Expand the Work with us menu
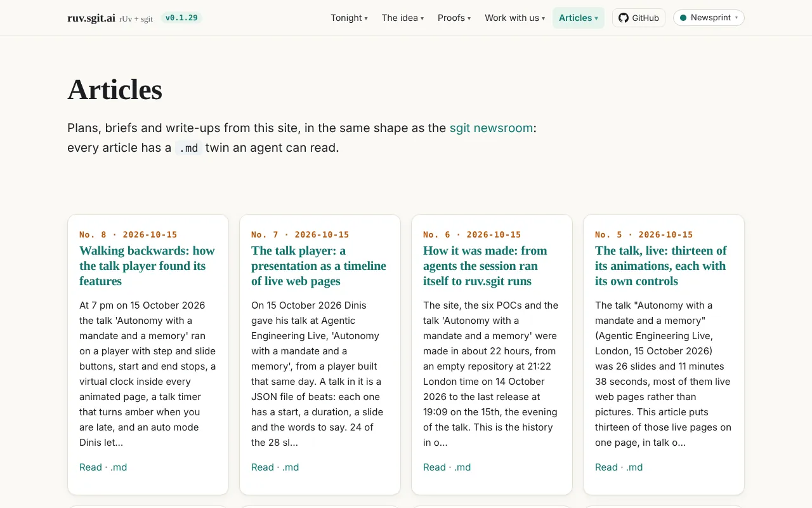Viewport: 812px width, 508px height. coord(514,18)
